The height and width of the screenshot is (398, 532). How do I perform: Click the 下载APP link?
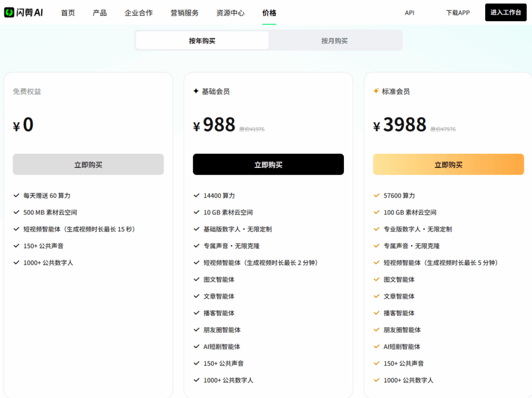(458, 13)
